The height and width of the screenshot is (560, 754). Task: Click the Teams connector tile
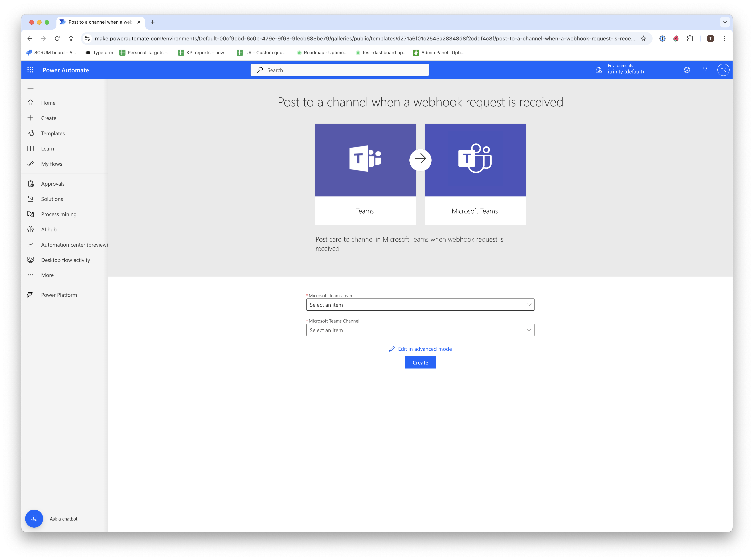click(x=365, y=174)
